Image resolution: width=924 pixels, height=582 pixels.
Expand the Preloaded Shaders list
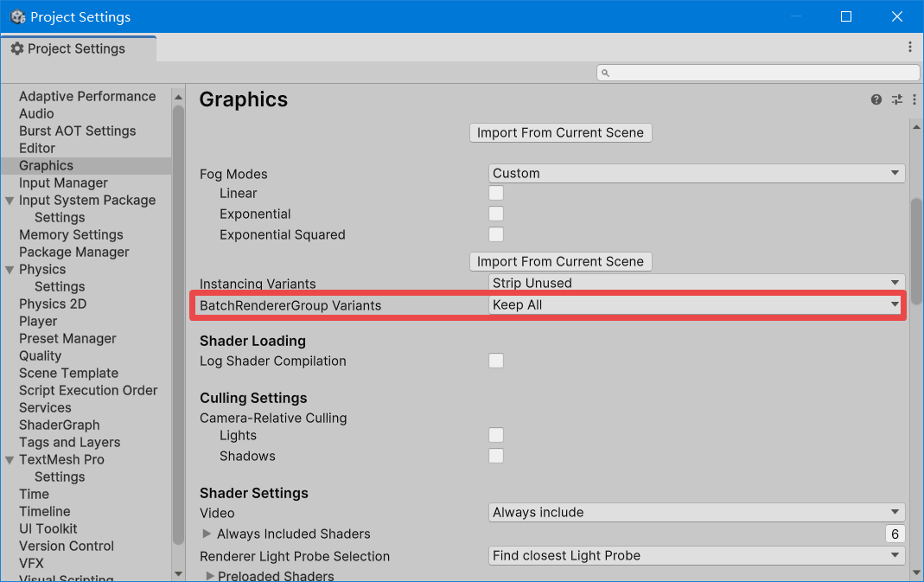[210, 575]
